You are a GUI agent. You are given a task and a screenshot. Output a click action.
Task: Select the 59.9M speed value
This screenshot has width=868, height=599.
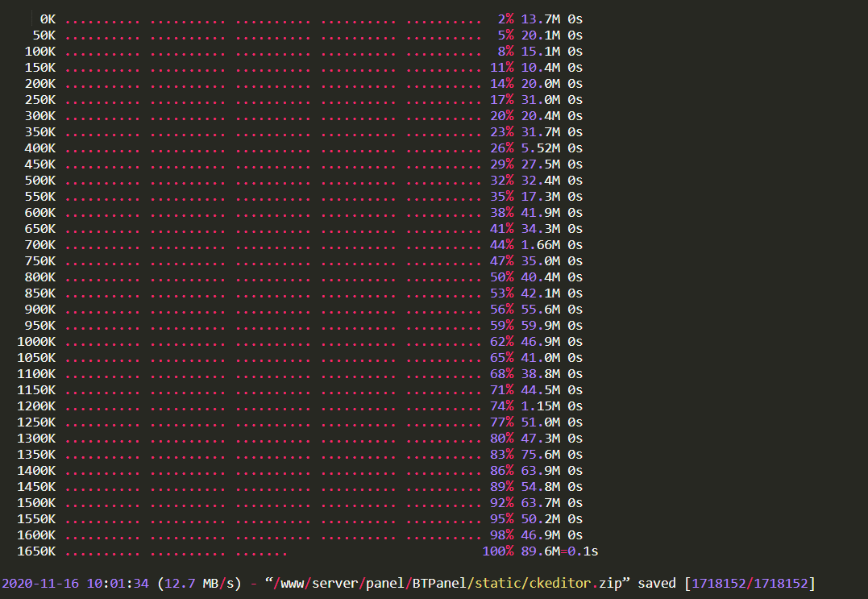coord(540,326)
